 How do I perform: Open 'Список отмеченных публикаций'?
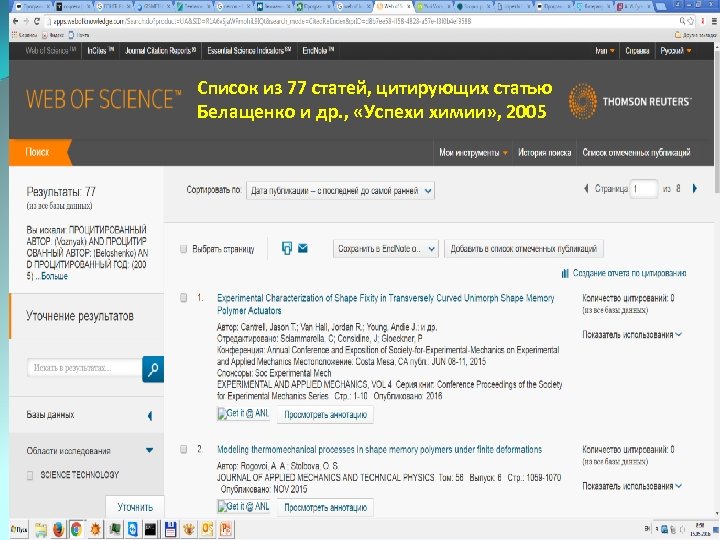[x=636, y=152]
